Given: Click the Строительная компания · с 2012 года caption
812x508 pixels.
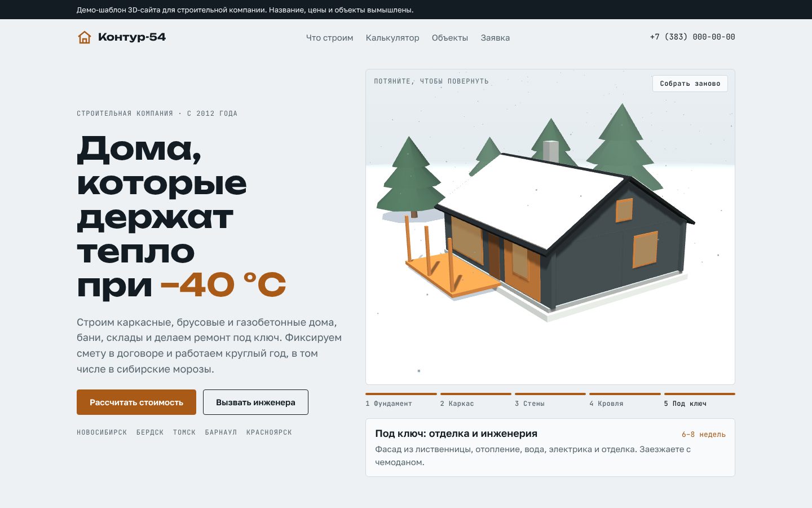Looking at the screenshot, I should (x=157, y=113).
